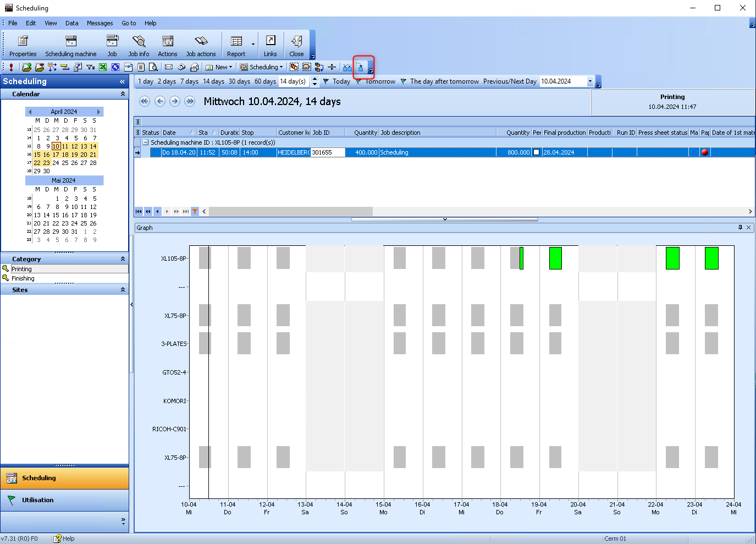This screenshot has width=756, height=544.
Task: Close the Graph panel
Action: pyautogui.click(x=748, y=227)
